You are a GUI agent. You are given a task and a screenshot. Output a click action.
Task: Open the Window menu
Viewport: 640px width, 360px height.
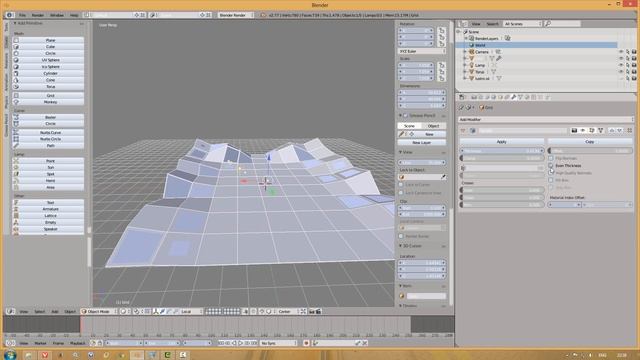click(57, 15)
